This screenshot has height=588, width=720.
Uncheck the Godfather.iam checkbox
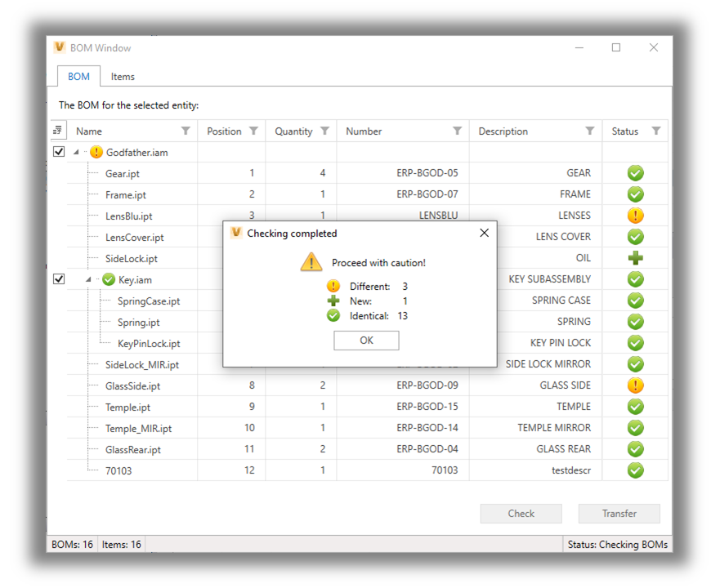coord(58,152)
